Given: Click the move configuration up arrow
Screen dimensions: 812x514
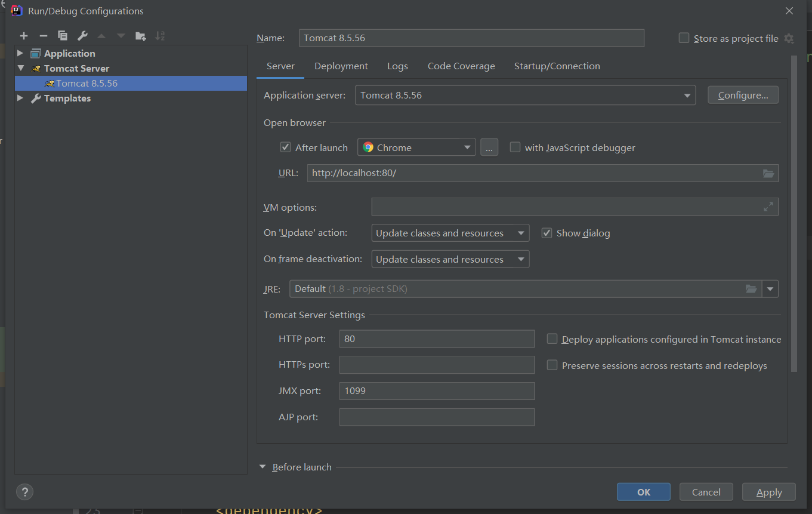Looking at the screenshot, I should point(101,36).
